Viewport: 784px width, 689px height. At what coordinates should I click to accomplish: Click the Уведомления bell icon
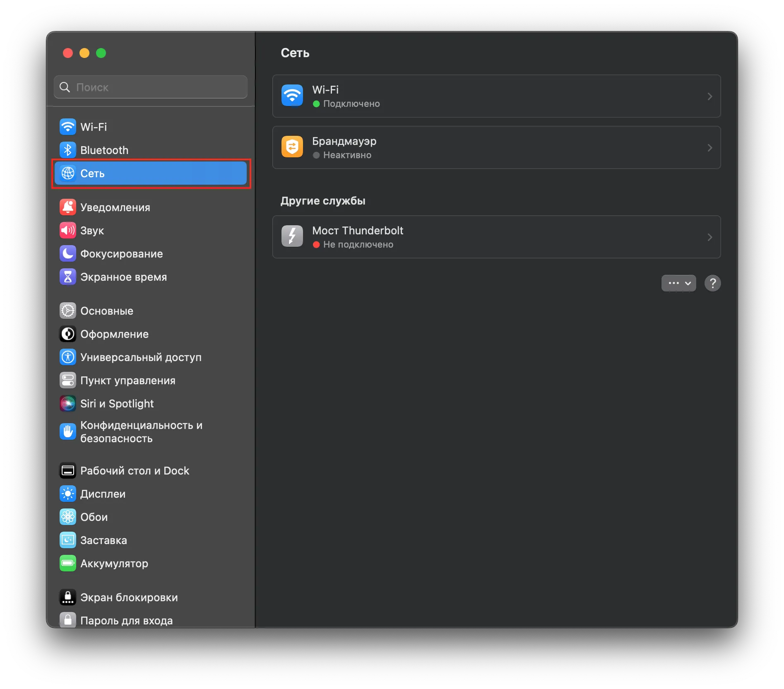tap(67, 207)
